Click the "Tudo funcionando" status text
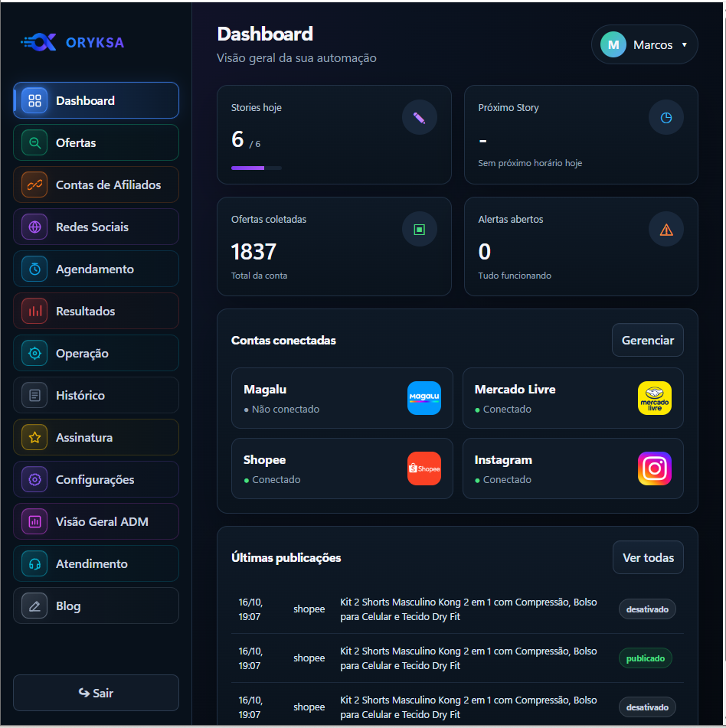The image size is (726, 728). point(515,276)
